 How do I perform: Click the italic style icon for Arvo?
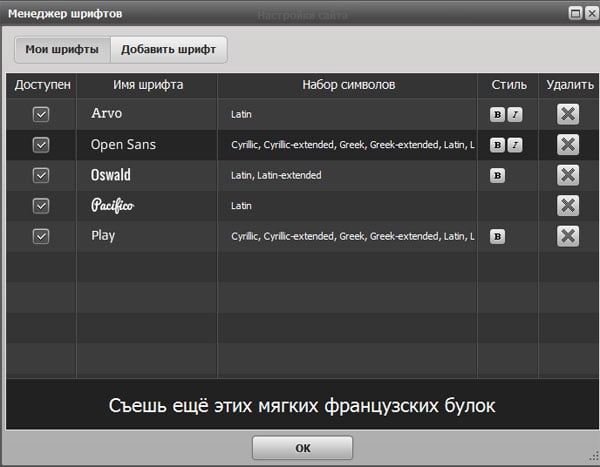pos(514,115)
